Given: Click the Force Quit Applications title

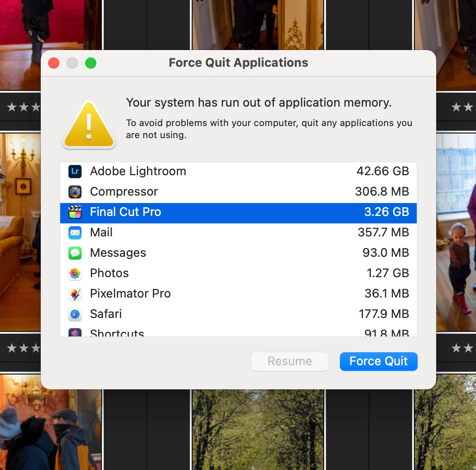Looking at the screenshot, I should point(238,63).
